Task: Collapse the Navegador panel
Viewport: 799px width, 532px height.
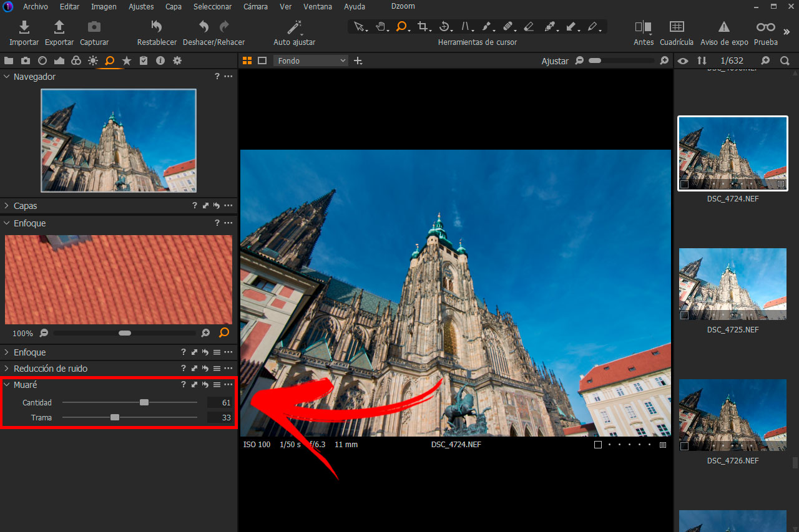Action: (x=6, y=76)
